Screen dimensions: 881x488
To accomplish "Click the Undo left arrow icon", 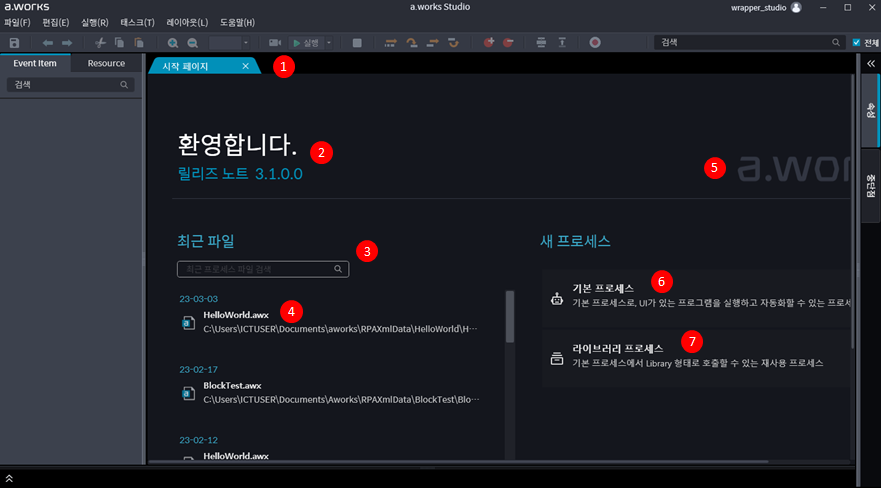I will (48, 43).
